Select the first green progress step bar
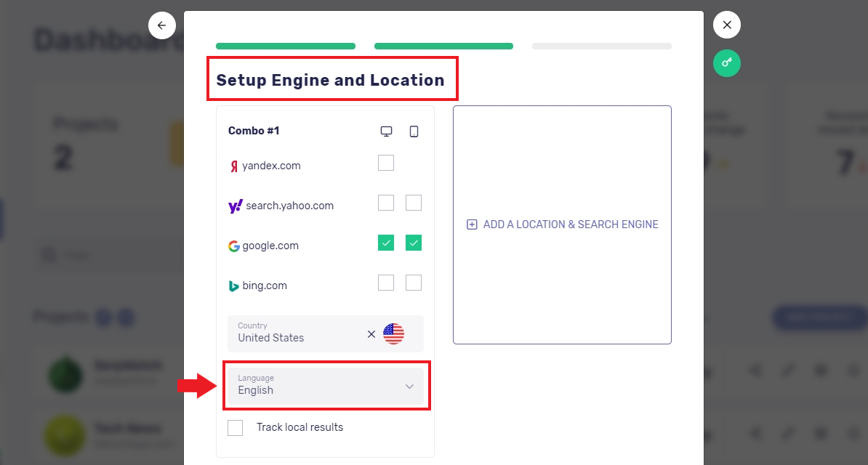Image resolution: width=868 pixels, height=465 pixels. click(285, 46)
